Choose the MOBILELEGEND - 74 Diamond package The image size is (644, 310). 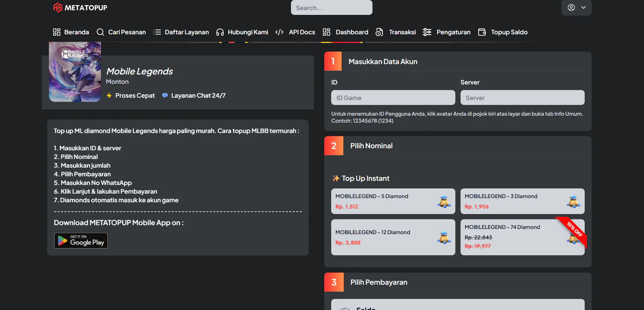[523, 237]
